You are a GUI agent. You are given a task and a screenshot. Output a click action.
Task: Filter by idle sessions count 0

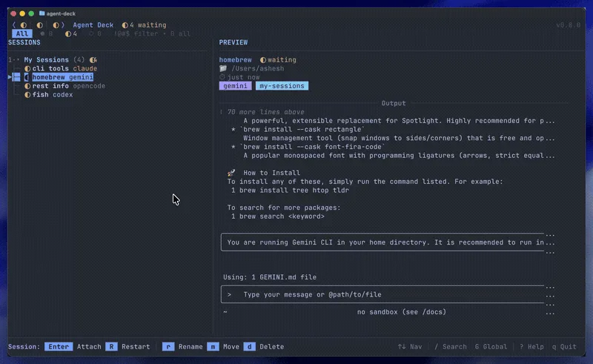point(95,33)
